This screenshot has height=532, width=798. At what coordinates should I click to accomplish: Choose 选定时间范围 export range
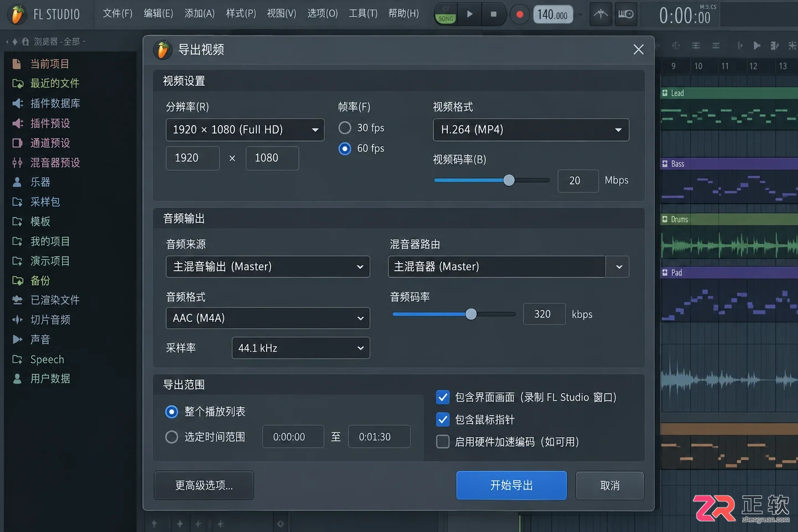pos(172,437)
